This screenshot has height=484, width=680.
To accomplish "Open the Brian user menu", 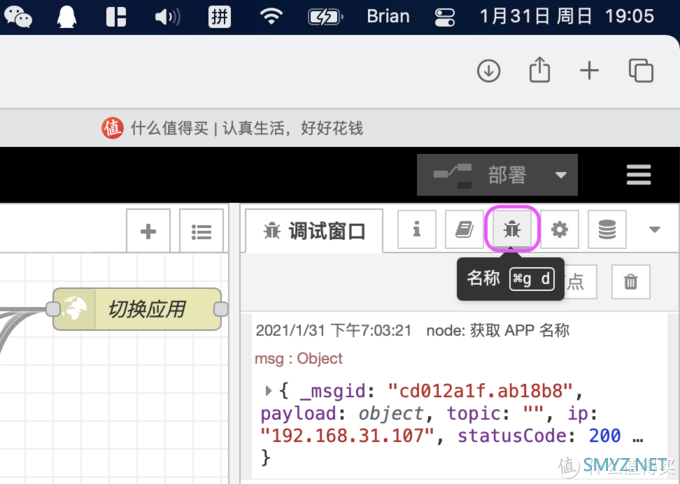I will 388,16.
